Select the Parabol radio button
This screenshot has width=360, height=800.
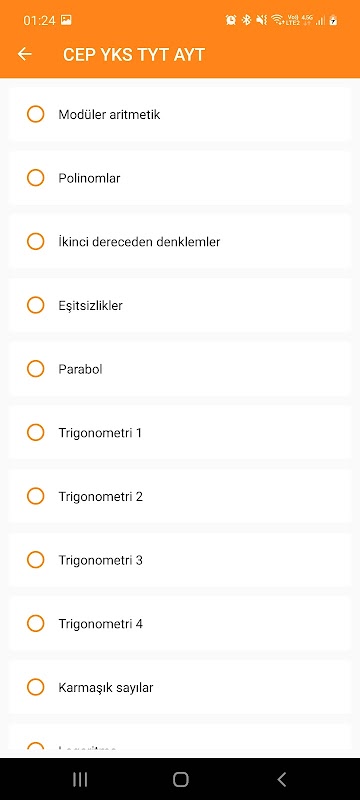click(35, 368)
